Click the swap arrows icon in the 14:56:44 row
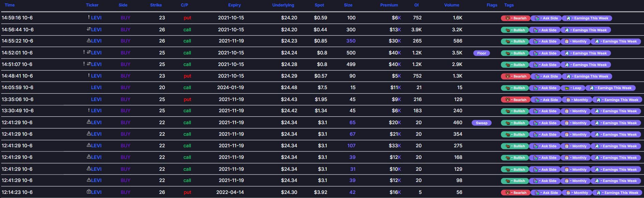 89,29
